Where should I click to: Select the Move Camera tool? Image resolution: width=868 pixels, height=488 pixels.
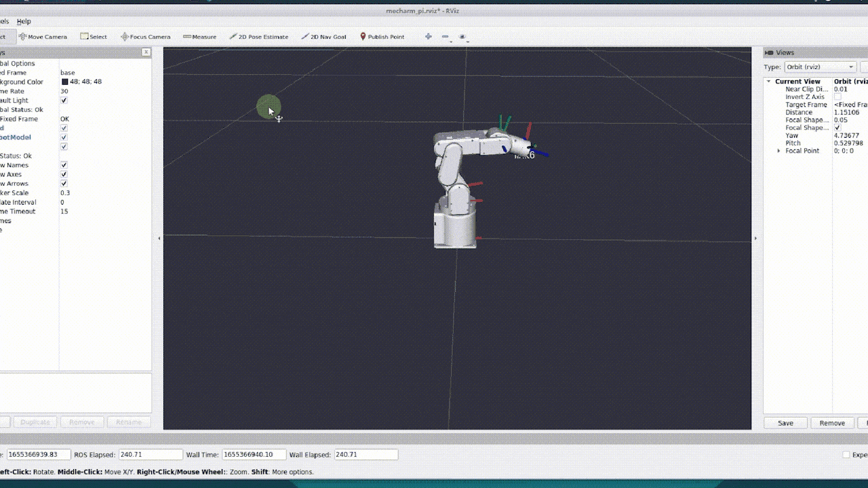click(43, 37)
